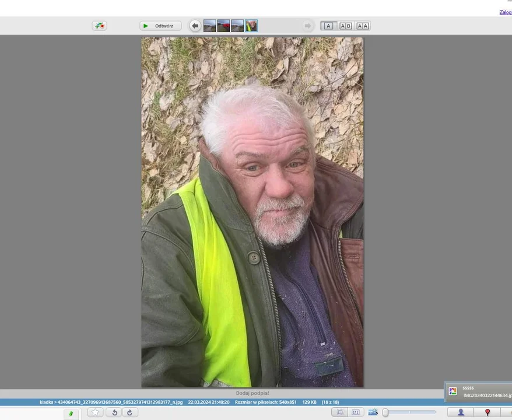Go to the next photo with the right arrow

click(x=308, y=26)
